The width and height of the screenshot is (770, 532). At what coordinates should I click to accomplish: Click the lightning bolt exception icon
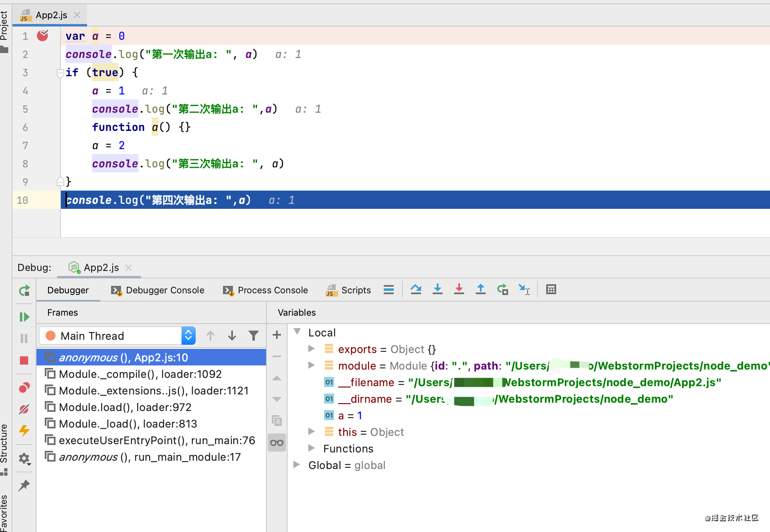point(24,431)
